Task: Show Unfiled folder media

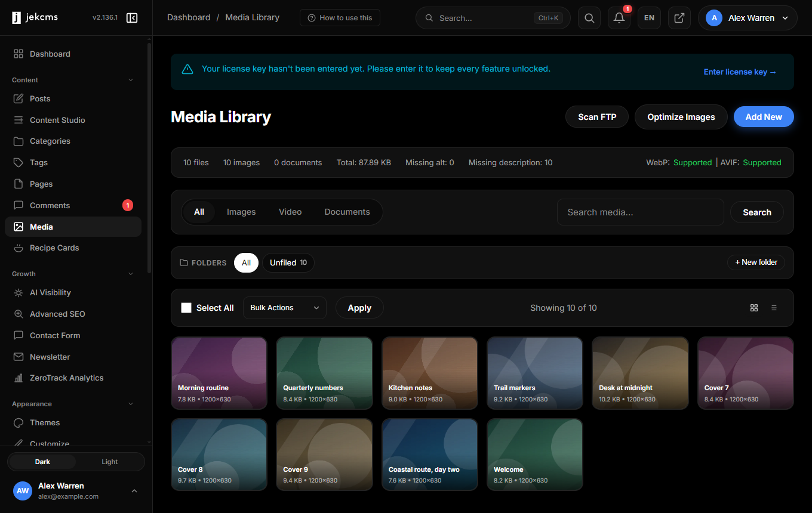Action: [288, 262]
